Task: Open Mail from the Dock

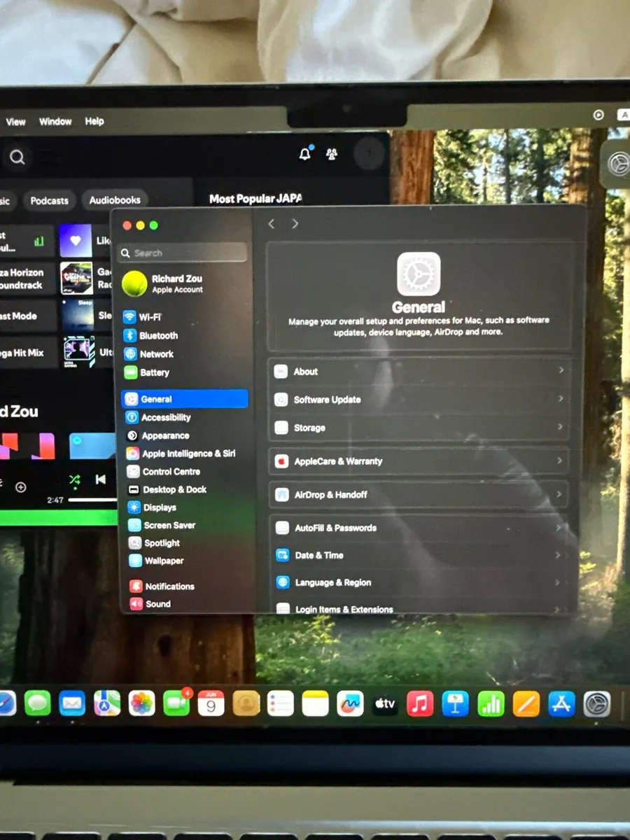Action: 72,703
